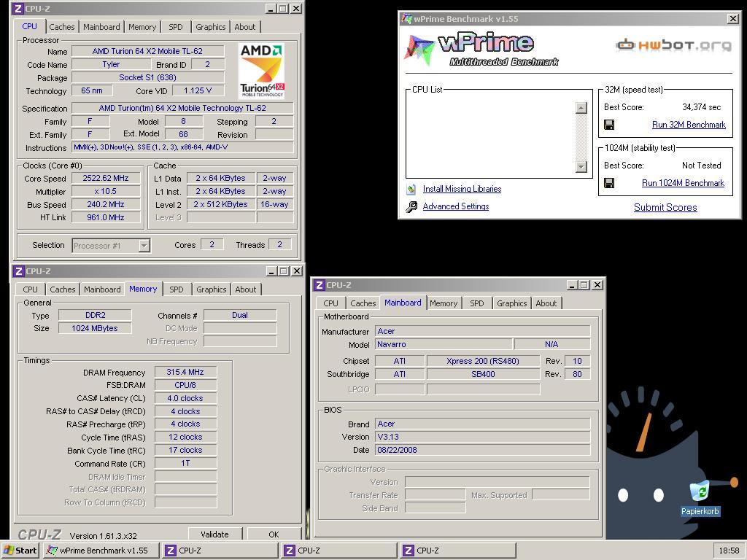The height and width of the screenshot is (560, 747).
Task: Click the floppy save icon for 1024M benchmark
Action: tap(609, 183)
